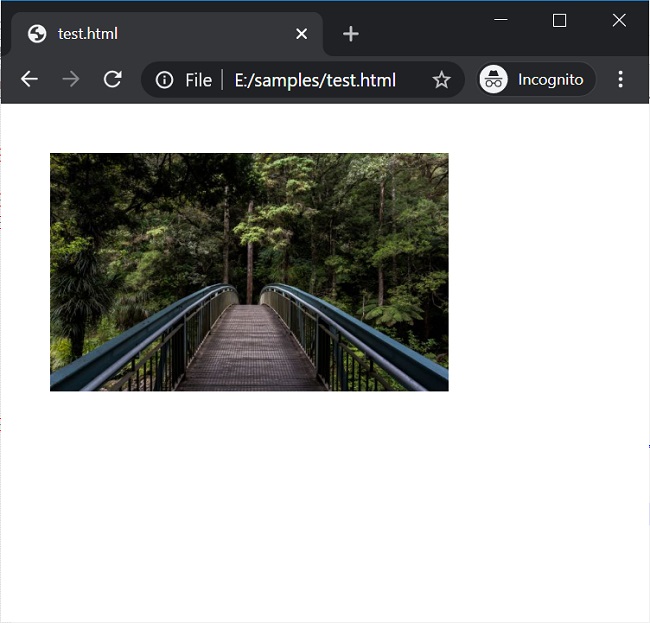Click the address bar showing E:/samples/test.html
The width and height of the screenshot is (650, 623).
pyautogui.click(x=303, y=80)
